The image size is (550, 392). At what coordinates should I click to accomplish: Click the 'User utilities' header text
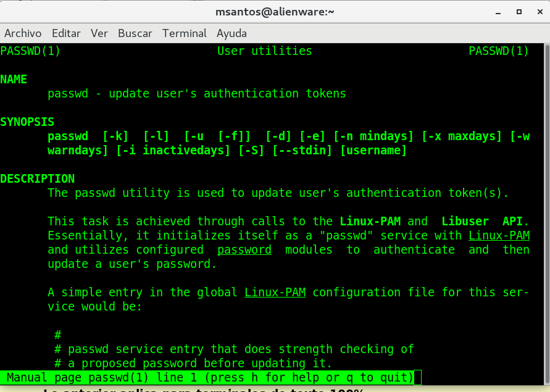(264, 51)
